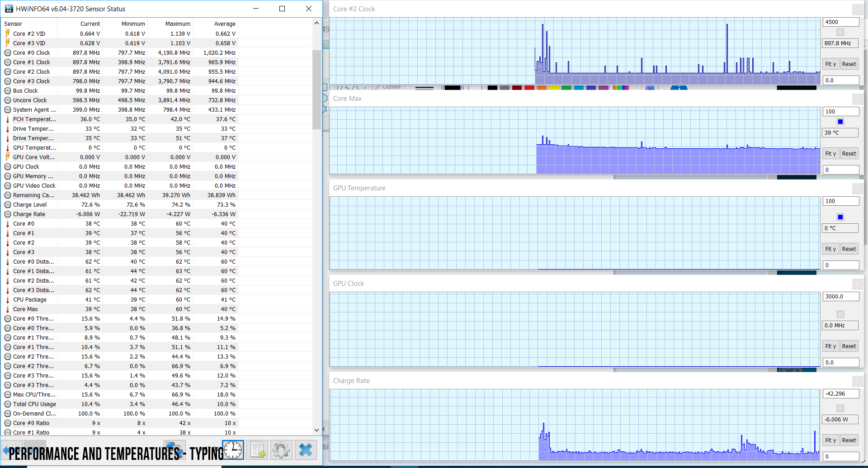Click the Sensor column header

pos(29,24)
